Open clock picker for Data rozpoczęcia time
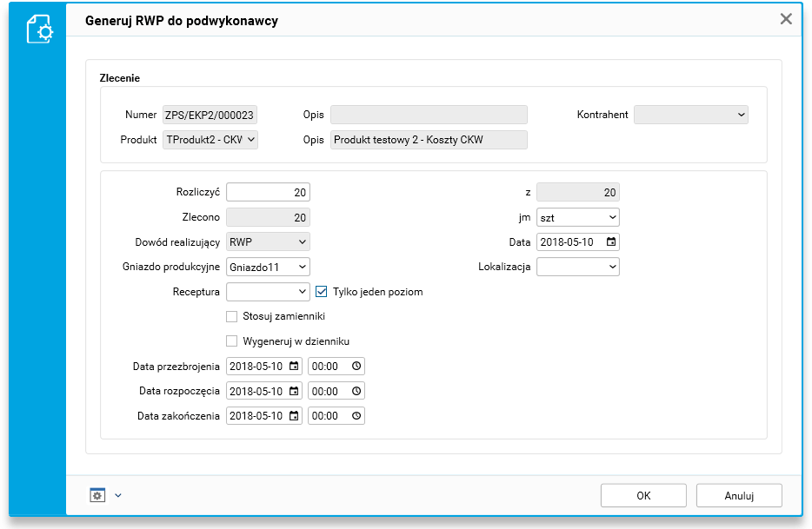This screenshot has height=529, width=812. 356,391
